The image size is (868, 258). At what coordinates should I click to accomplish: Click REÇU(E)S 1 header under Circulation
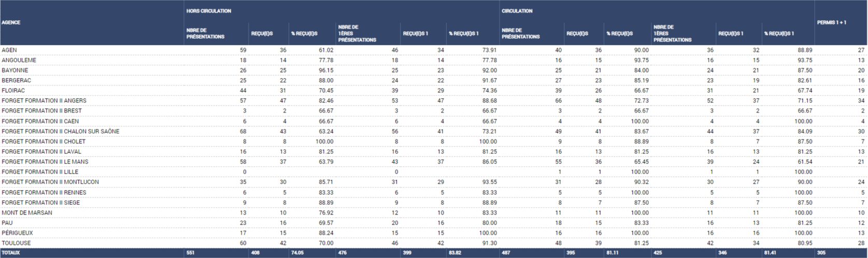pyautogui.click(x=731, y=34)
